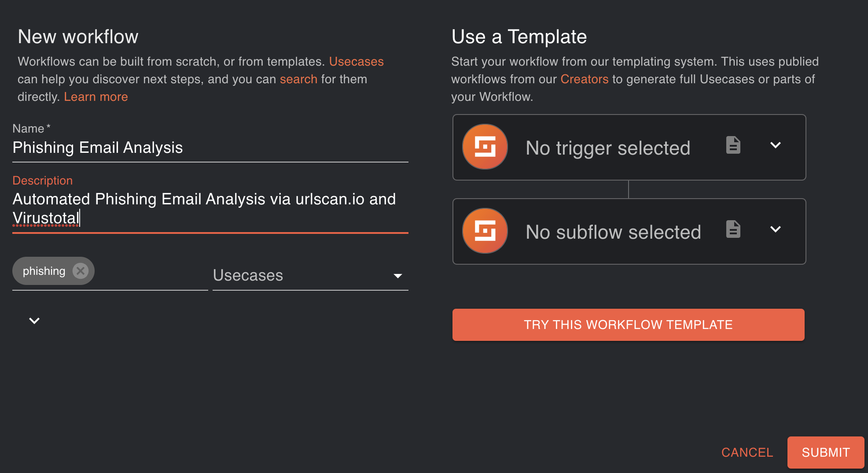
Task: Select the phishing tag chip
Action: click(44, 271)
